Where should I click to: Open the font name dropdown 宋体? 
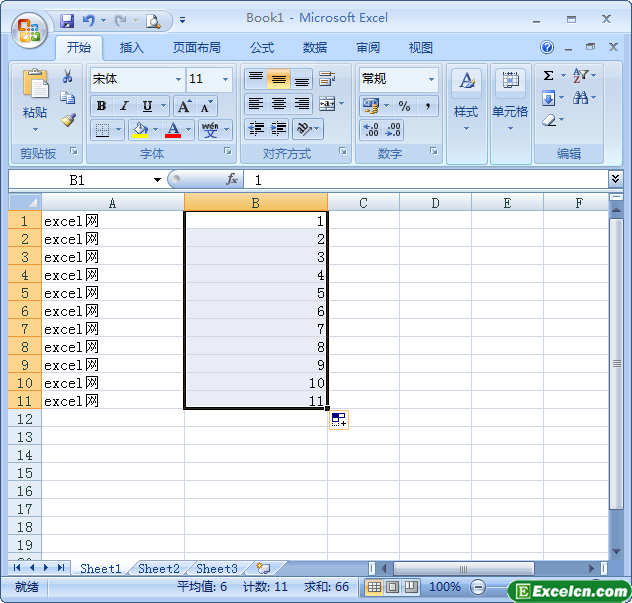(x=178, y=79)
